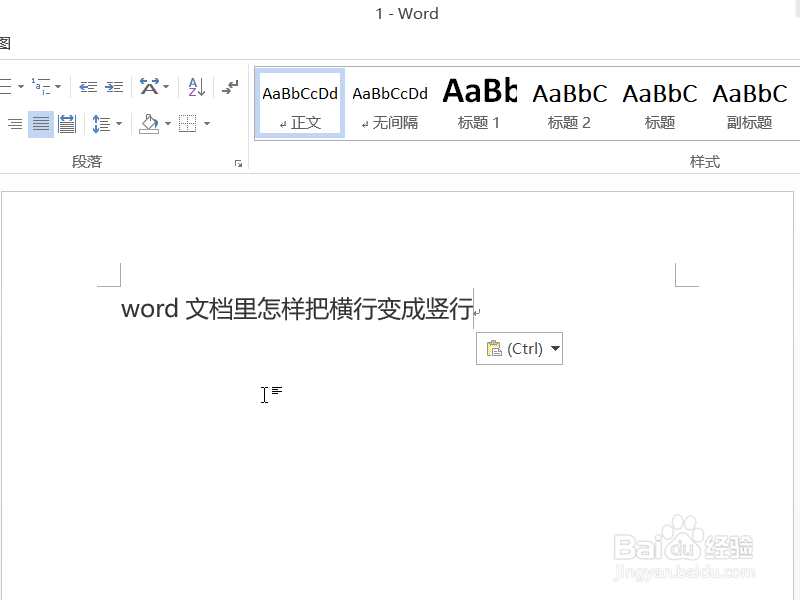The image size is (800, 600).
Task: Apply the 标题 1 style
Action: (479, 104)
